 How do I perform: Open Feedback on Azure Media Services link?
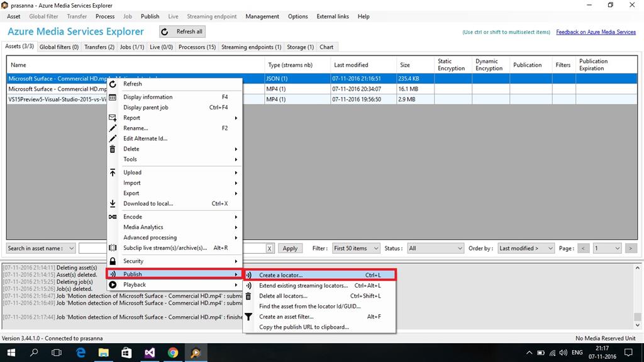596,32
